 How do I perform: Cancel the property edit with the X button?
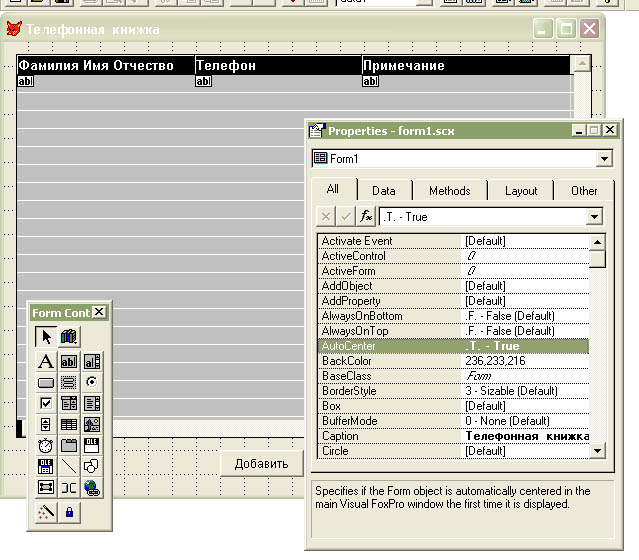coord(326,216)
